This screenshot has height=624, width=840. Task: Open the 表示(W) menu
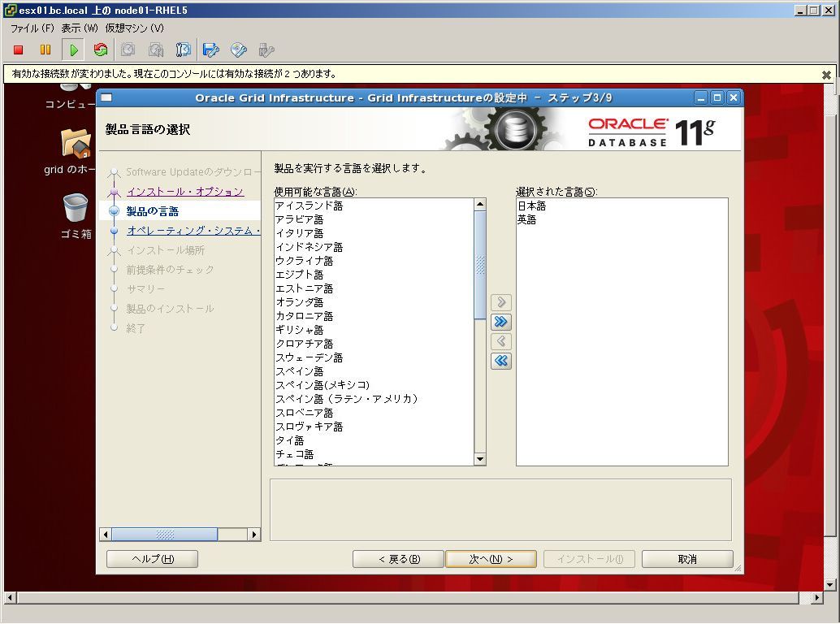tap(80, 28)
